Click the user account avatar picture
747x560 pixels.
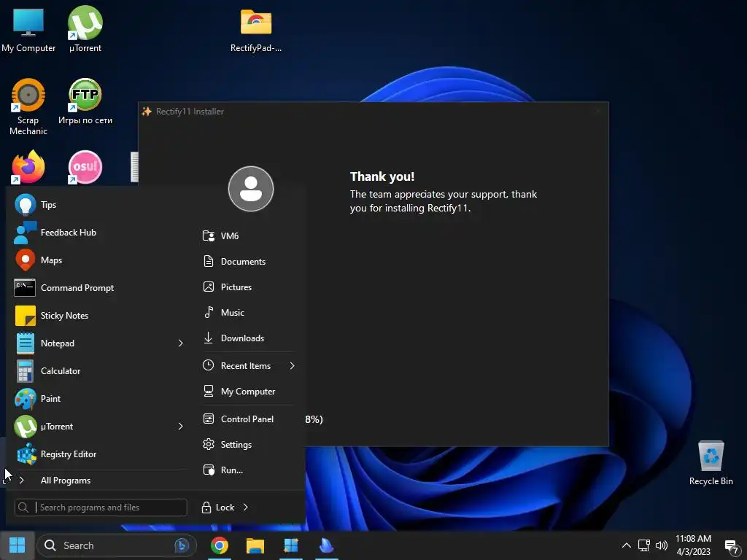251,189
